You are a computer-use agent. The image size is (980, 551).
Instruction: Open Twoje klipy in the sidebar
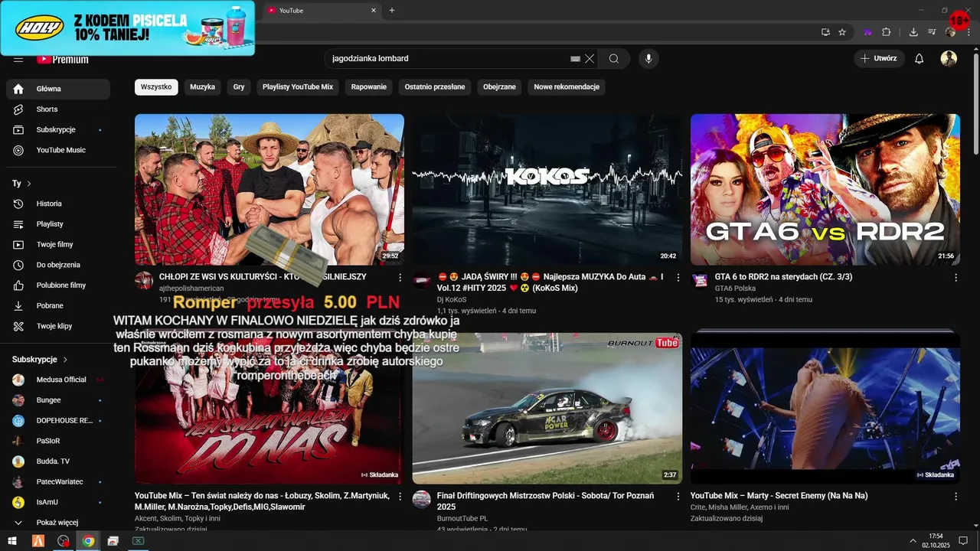click(58, 326)
